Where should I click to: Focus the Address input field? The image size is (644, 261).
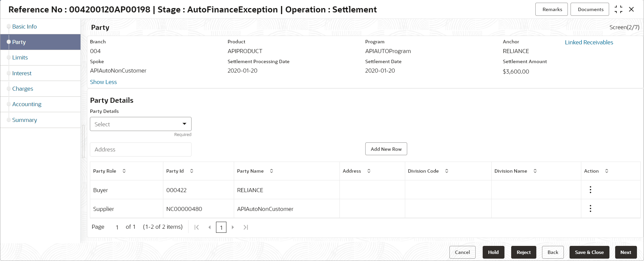point(141,149)
